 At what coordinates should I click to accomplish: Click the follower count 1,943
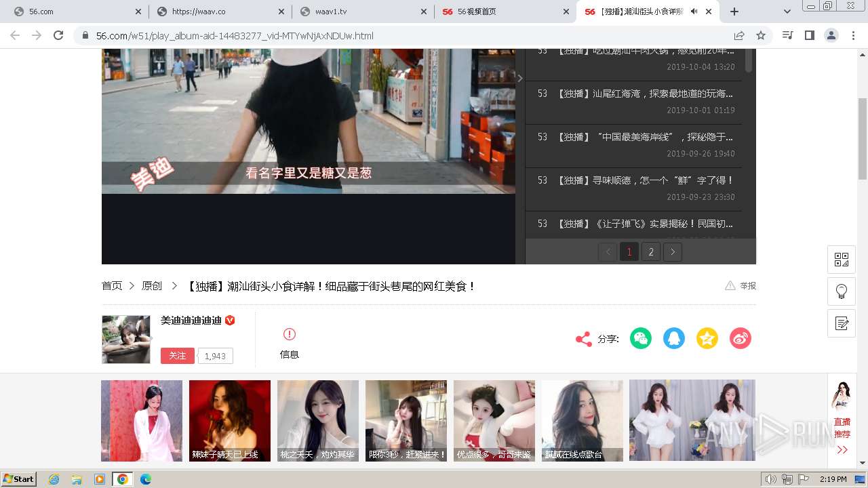(x=215, y=356)
